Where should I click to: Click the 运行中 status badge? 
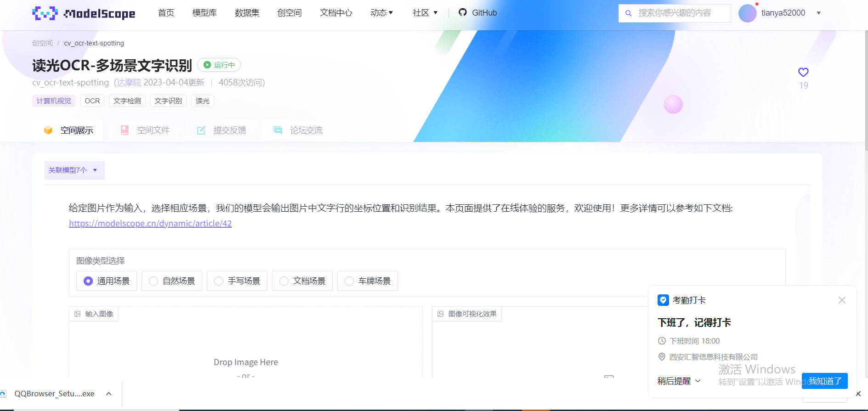pos(219,65)
